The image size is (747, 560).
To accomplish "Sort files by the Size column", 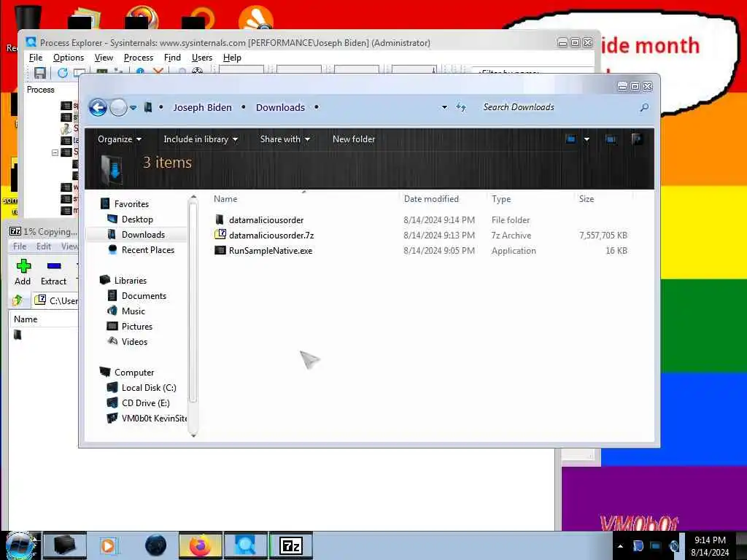I will pyautogui.click(x=587, y=199).
